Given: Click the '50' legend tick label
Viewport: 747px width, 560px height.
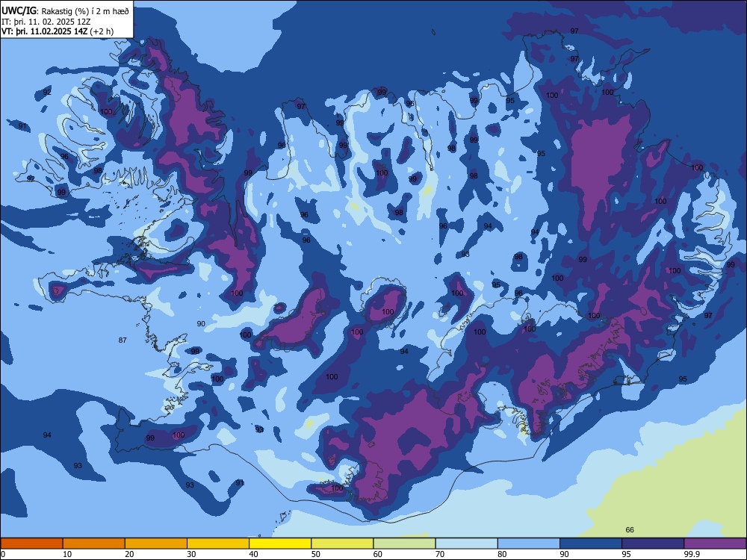Looking at the screenshot, I should pos(315,554).
